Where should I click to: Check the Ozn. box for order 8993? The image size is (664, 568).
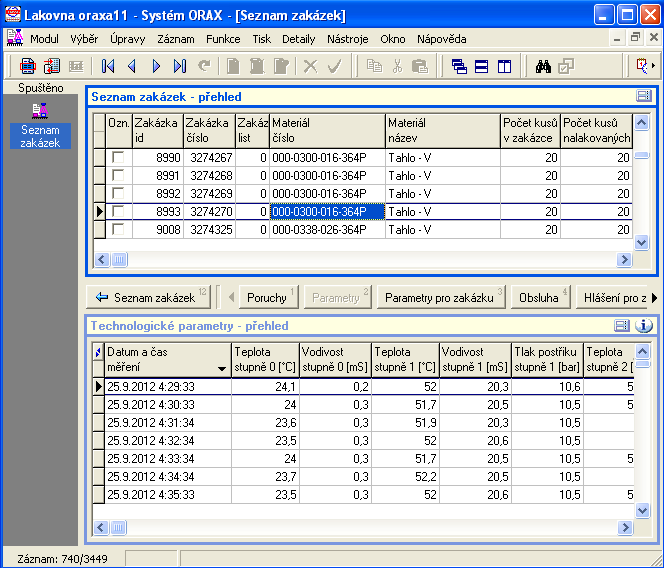[x=118, y=212]
